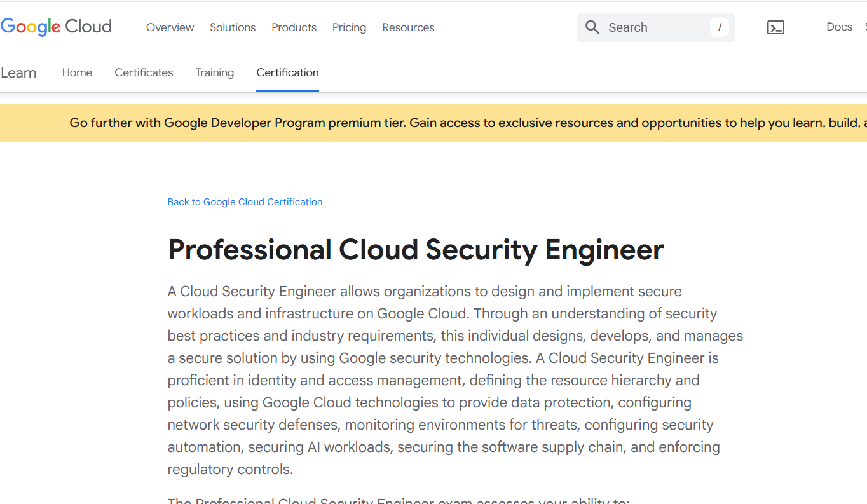Open the Overview menu item

(x=170, y=27)
